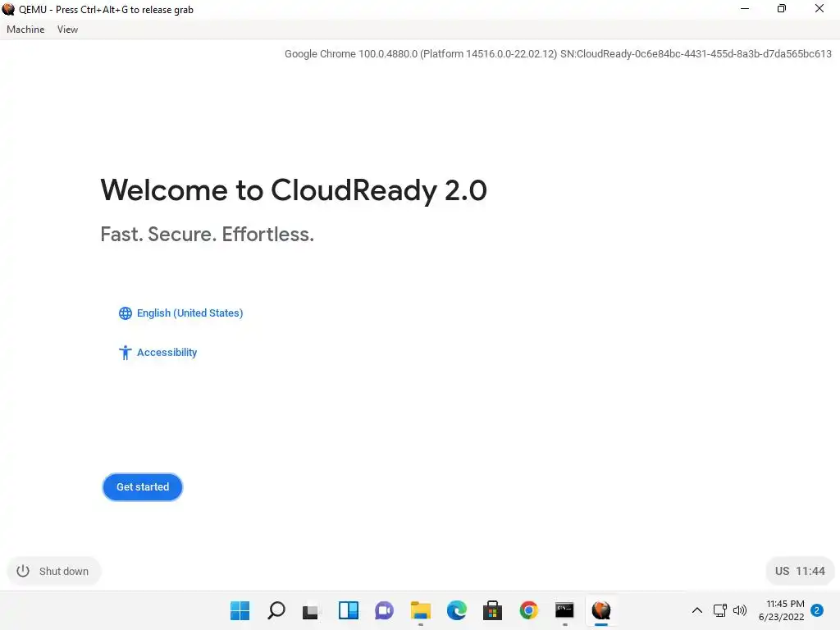Click the QEMU taskbar icon
The width and height of the screenshot is (840, 630).
pos(601,610)
